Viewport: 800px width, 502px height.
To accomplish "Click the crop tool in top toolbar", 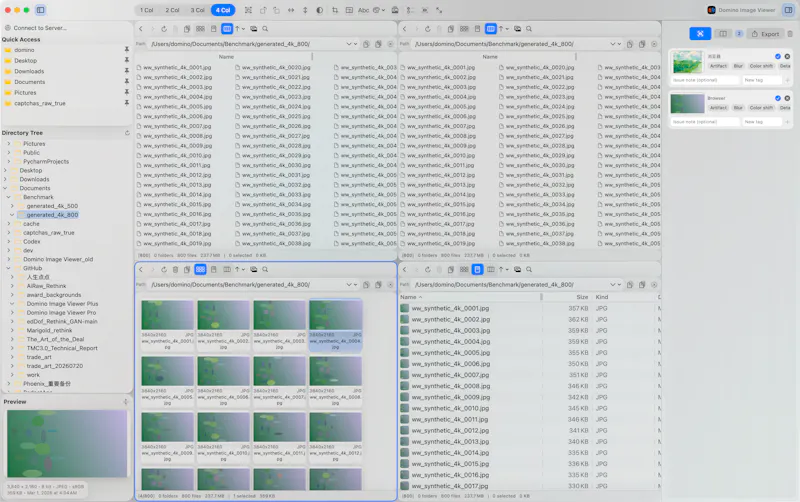I will [335, 10].
